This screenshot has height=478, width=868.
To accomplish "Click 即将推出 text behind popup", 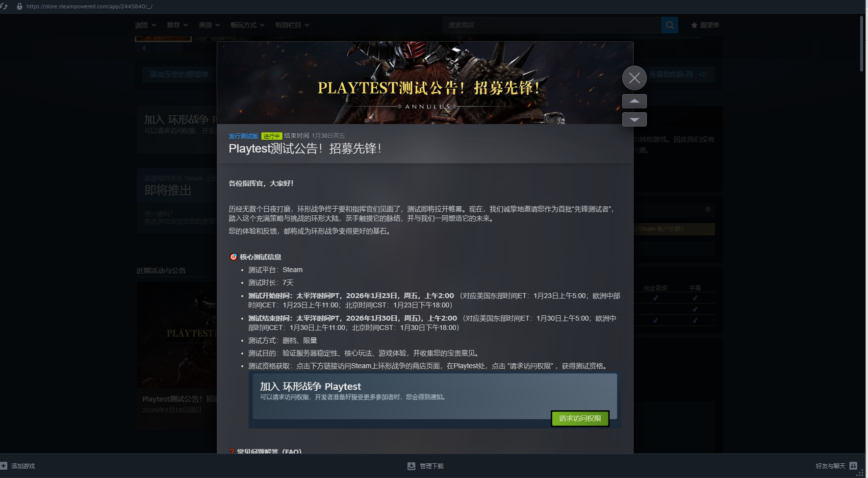I will [168, 190].
